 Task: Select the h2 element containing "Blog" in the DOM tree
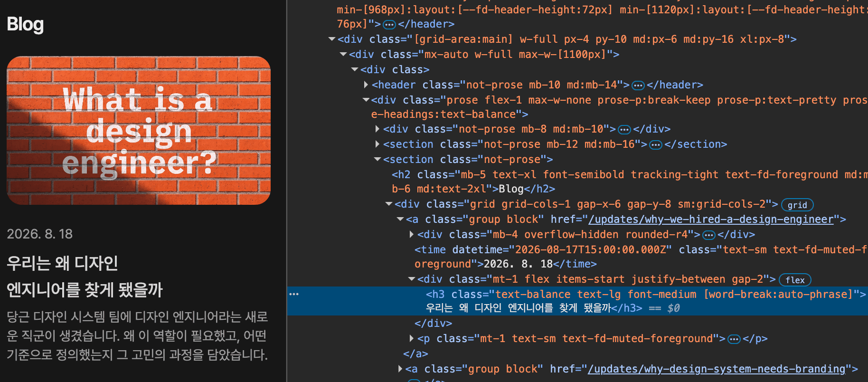[x=577, y=181]
